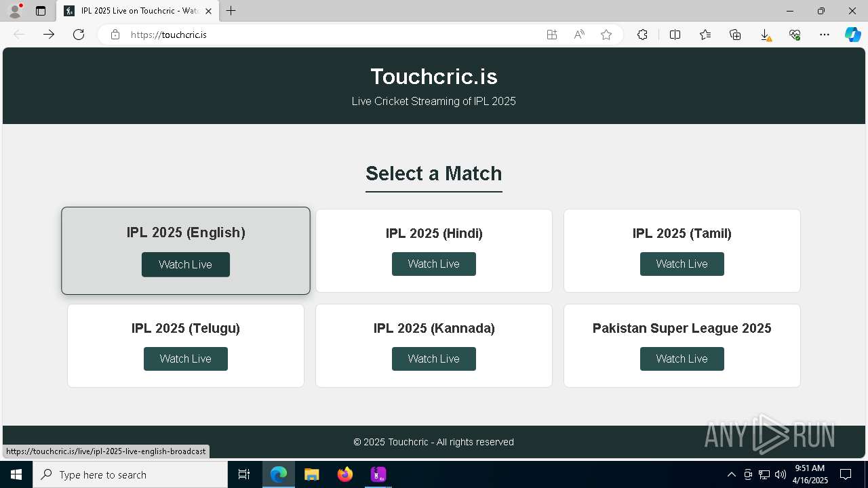
Task: Click the 2025 Touchcric copyright footer text
Action: tap(434, 442)
